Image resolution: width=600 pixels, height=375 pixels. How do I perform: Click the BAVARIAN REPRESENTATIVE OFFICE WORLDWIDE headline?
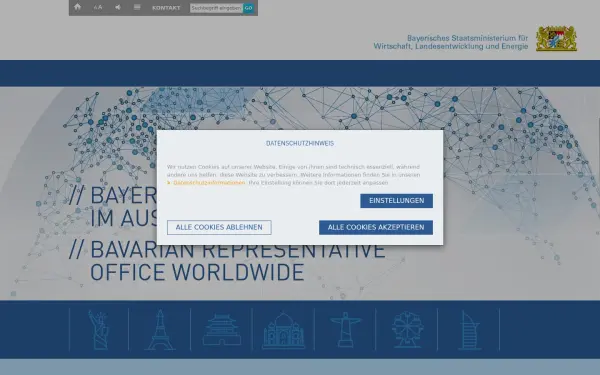[227, 261]
